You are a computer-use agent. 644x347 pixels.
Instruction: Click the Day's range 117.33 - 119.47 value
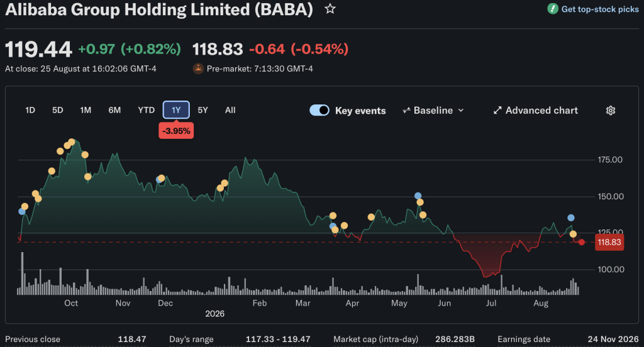point(278,339)
